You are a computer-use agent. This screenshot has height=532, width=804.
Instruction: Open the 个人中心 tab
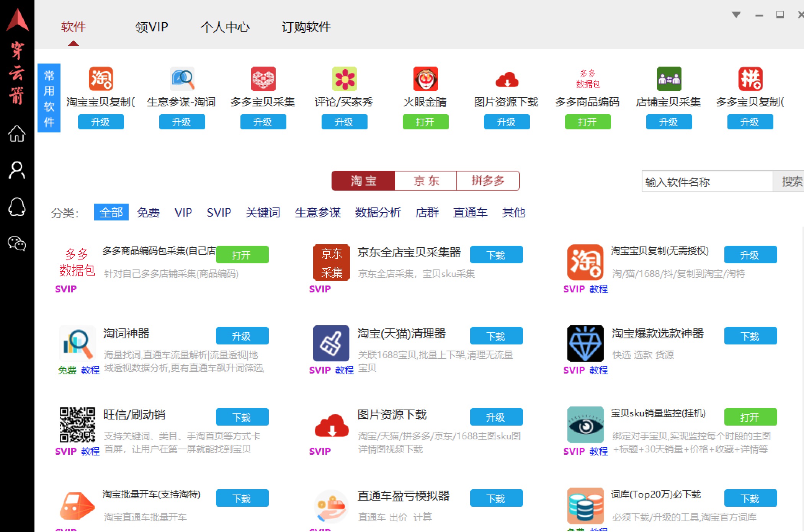pos(225,27)
